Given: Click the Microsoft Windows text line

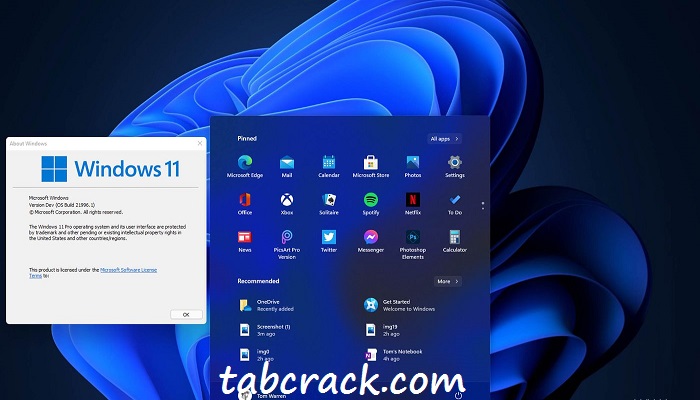Looking at the screenshot, I should (49, 198).
